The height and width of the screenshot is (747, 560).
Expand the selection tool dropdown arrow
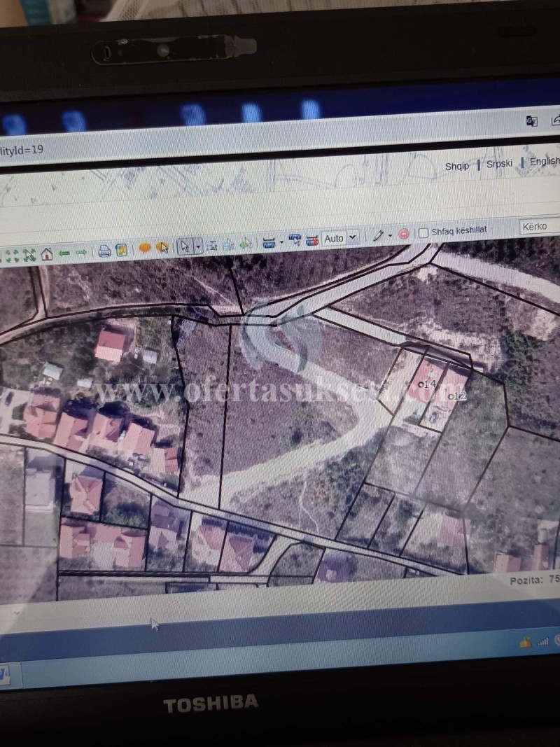click(198, 246)
